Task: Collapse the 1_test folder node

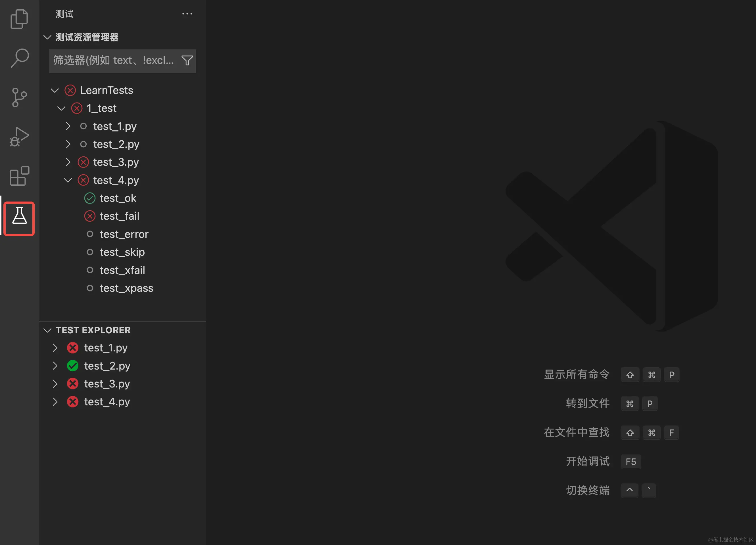Action: tap(61, 108)
